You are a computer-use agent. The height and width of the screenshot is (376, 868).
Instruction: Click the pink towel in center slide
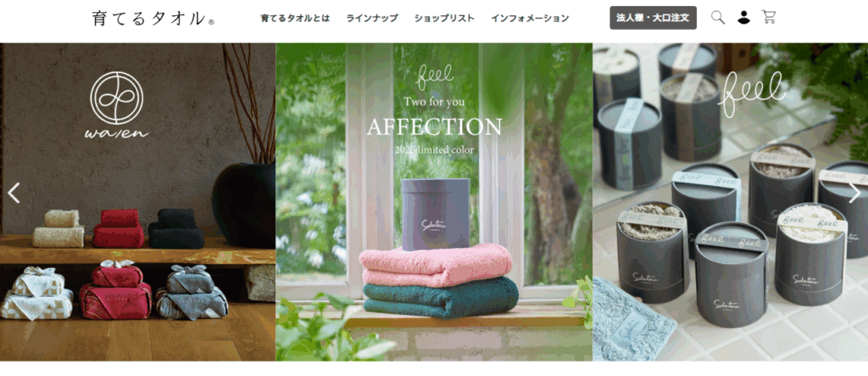(437, 265)
